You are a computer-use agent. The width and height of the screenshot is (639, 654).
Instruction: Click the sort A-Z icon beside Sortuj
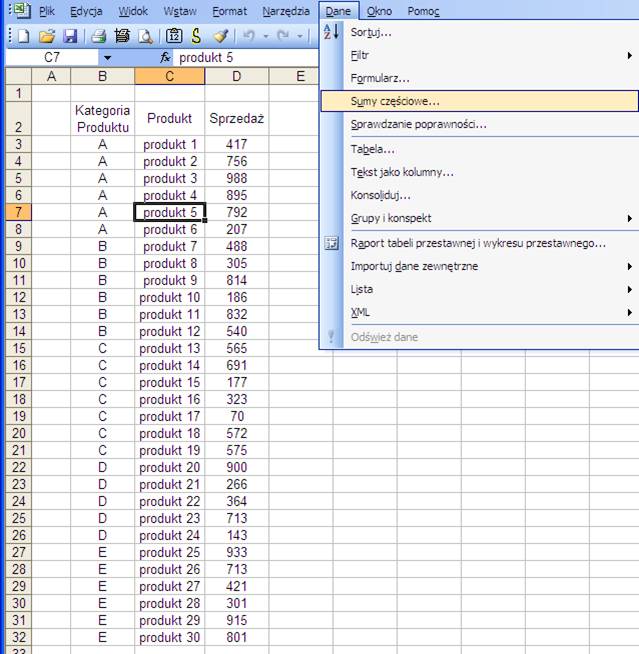coord(333,32)
